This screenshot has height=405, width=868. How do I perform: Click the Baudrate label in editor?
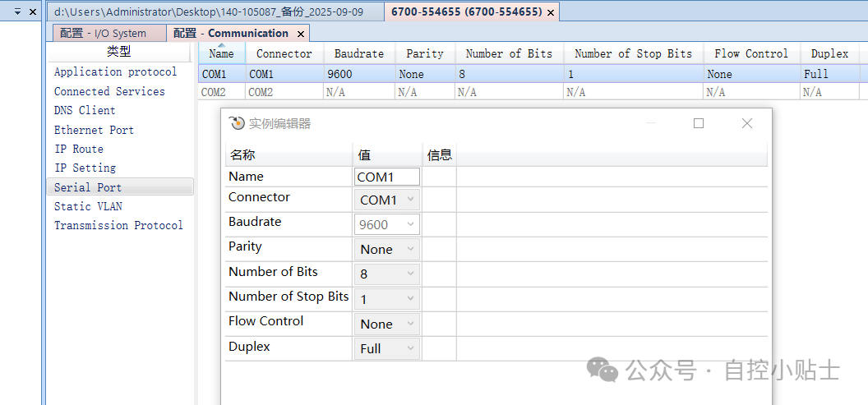255,222
